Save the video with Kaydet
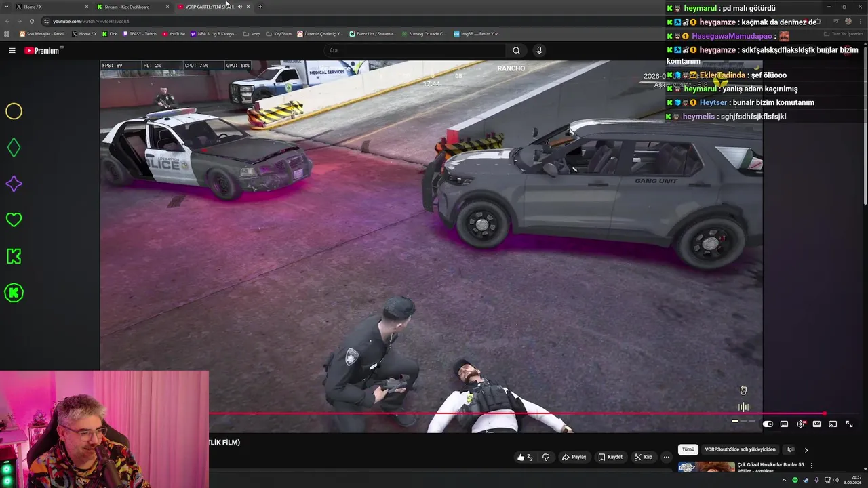This screenshot has height=488, width=868. [610, 457]
